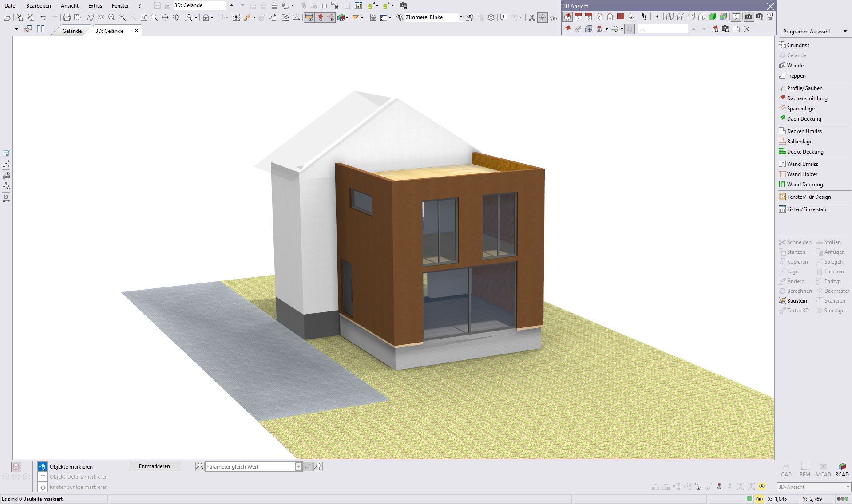Image resolution: width=852 pixels, height=504 pixels.
Task: Click the zoom in magnifier icon
Action: click(122, 17)
